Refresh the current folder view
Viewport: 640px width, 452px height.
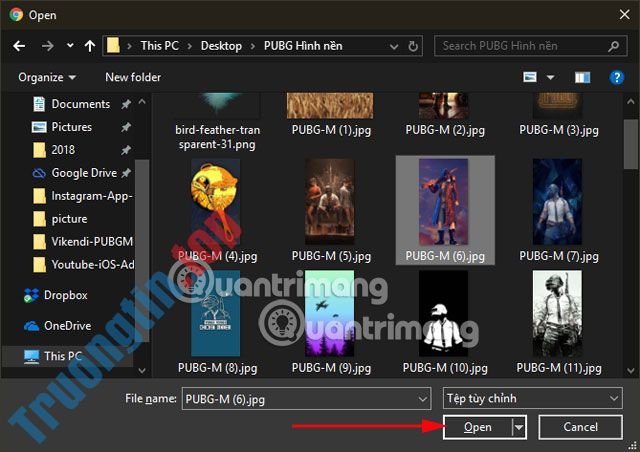coord(413,46)
